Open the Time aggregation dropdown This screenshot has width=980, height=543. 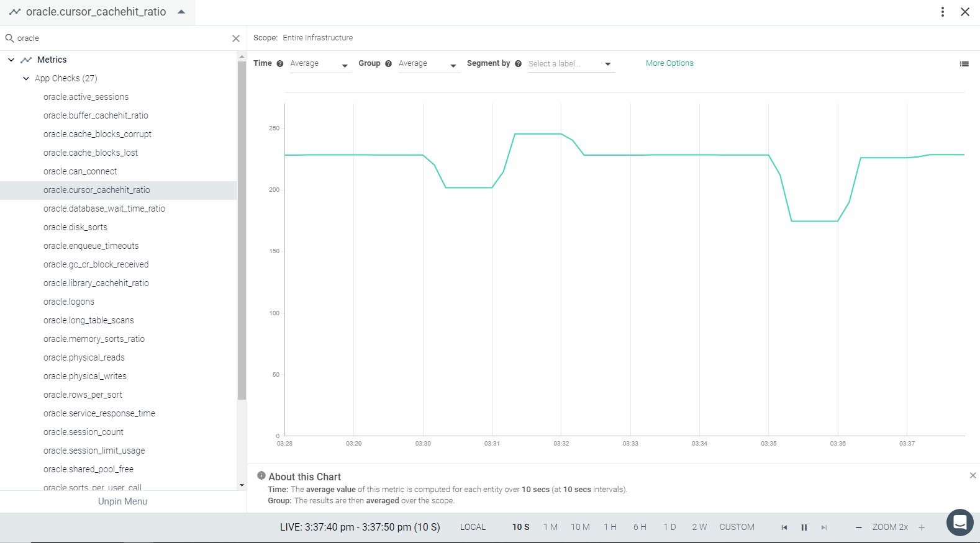pos(320,64)
